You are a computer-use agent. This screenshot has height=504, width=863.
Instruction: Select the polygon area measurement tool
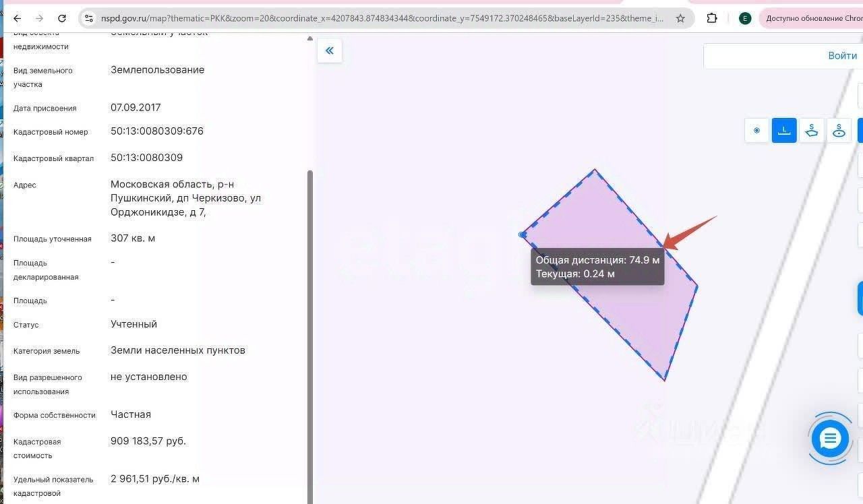[812, 131]
